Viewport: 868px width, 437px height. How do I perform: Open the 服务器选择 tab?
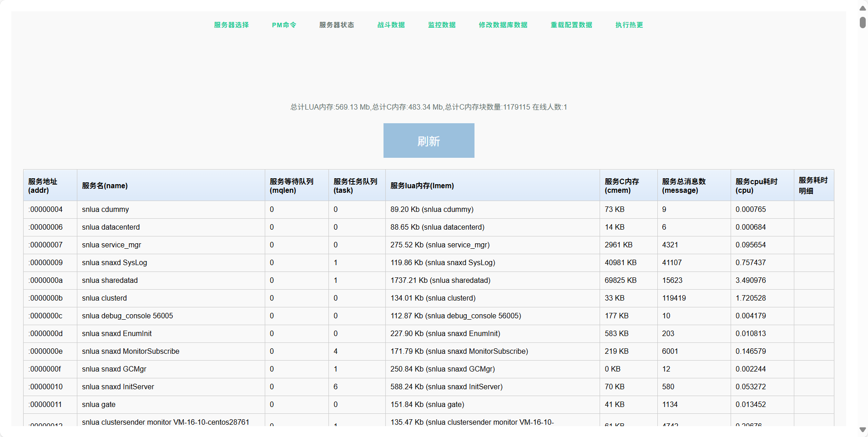(231, 25)
